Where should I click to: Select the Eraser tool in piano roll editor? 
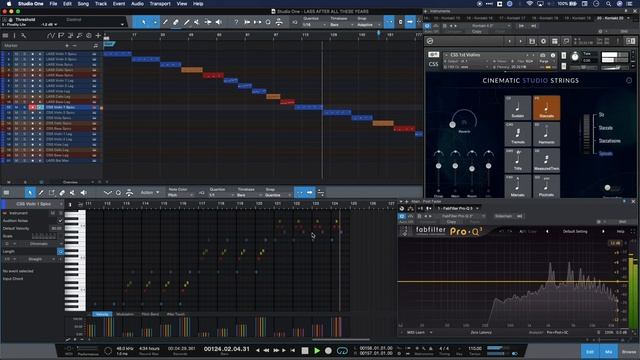(62, 193)
